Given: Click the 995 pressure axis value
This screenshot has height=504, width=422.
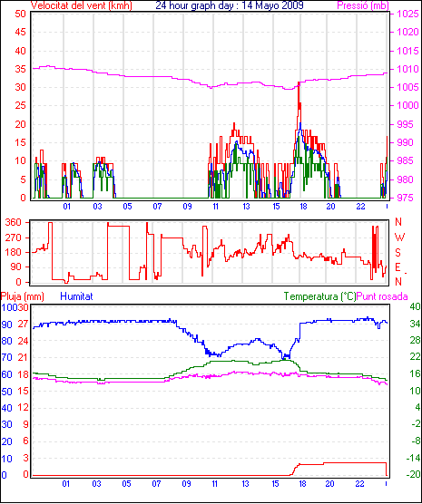Looking at the screenshot, I should pos(406,124).
